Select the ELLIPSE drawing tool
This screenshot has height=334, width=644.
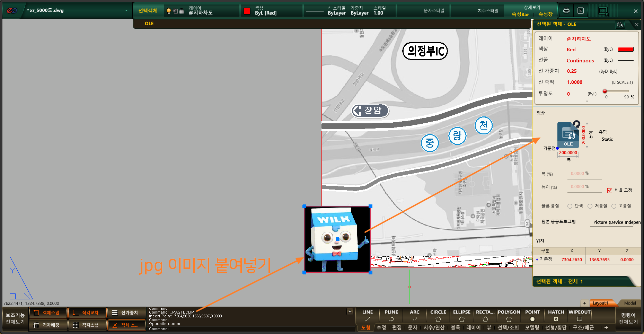click(462, 316)
